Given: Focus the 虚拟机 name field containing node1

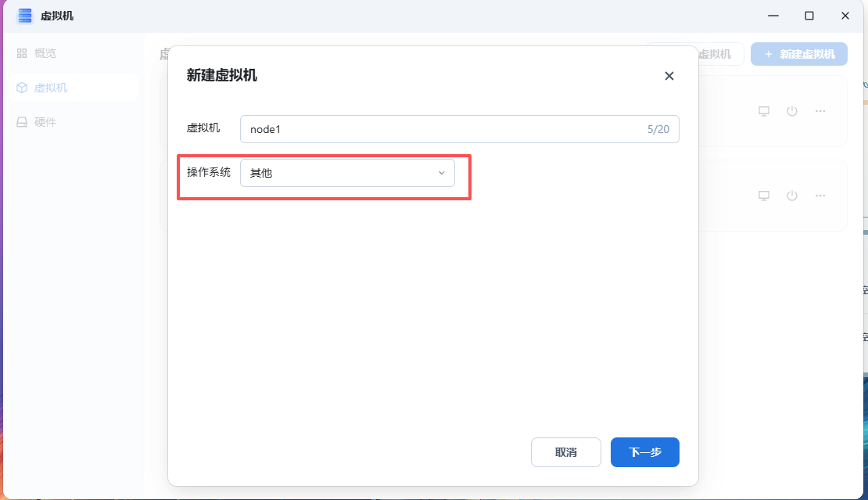Looking at the screenshot, I should pos(459,129).
